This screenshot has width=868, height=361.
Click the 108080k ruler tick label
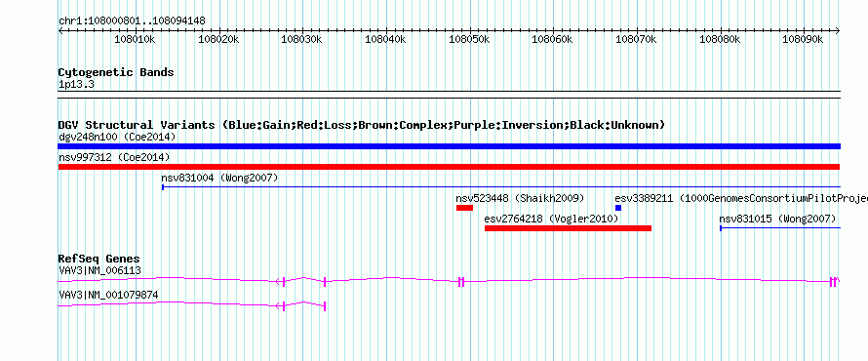(x=720, y=39)
